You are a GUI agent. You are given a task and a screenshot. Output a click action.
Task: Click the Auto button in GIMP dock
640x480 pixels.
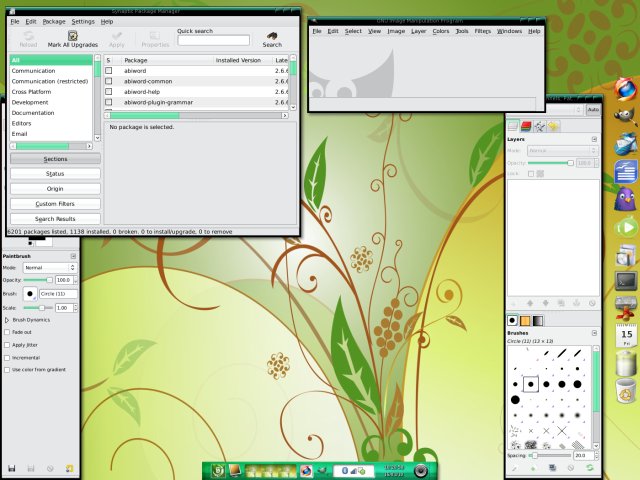[593, 109]
